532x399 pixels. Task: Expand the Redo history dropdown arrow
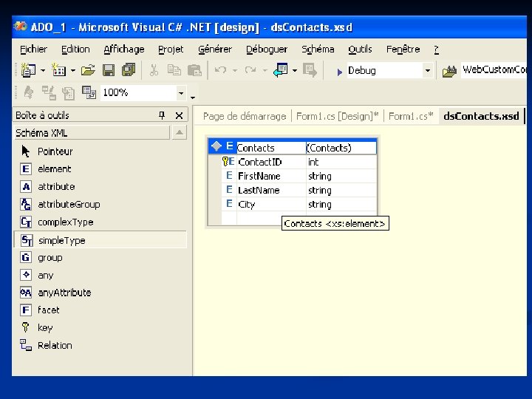click(265, 71)
